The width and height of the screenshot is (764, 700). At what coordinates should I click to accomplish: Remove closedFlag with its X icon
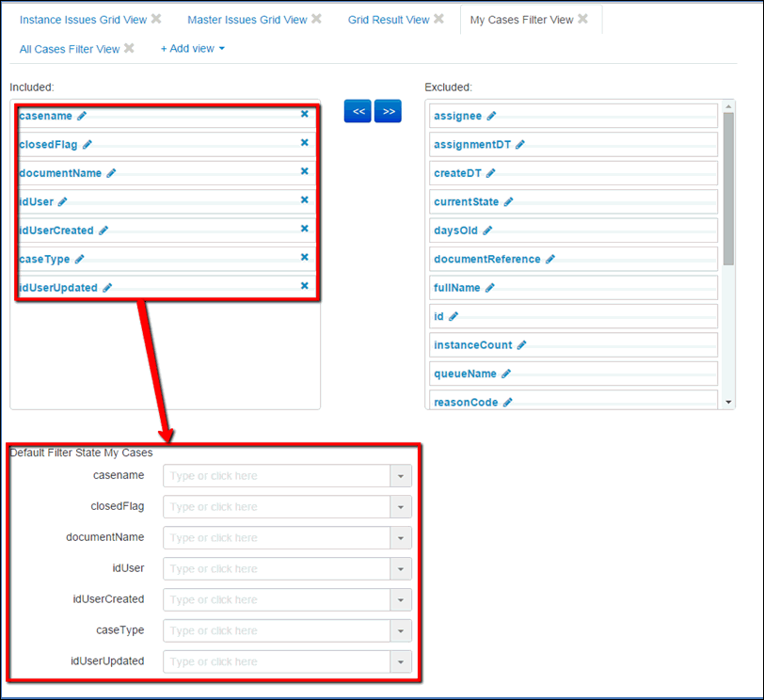point(304,143)
